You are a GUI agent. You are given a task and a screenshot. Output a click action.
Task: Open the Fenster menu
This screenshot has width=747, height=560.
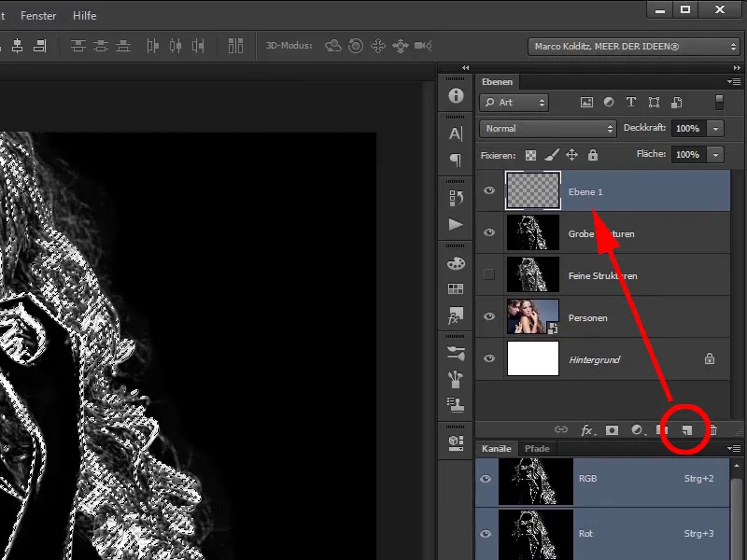click(x=38, y=16)
